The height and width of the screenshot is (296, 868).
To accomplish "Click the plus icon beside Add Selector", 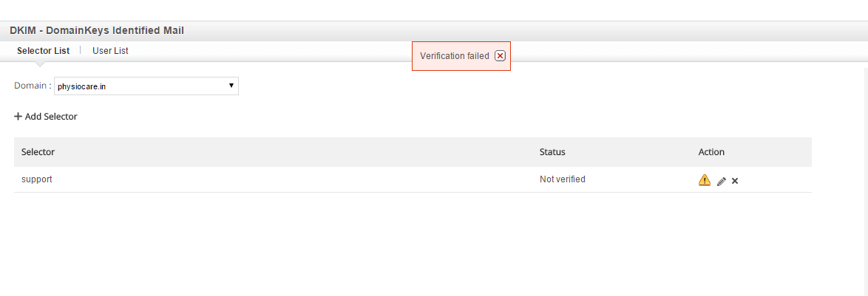I will point(18,117).
